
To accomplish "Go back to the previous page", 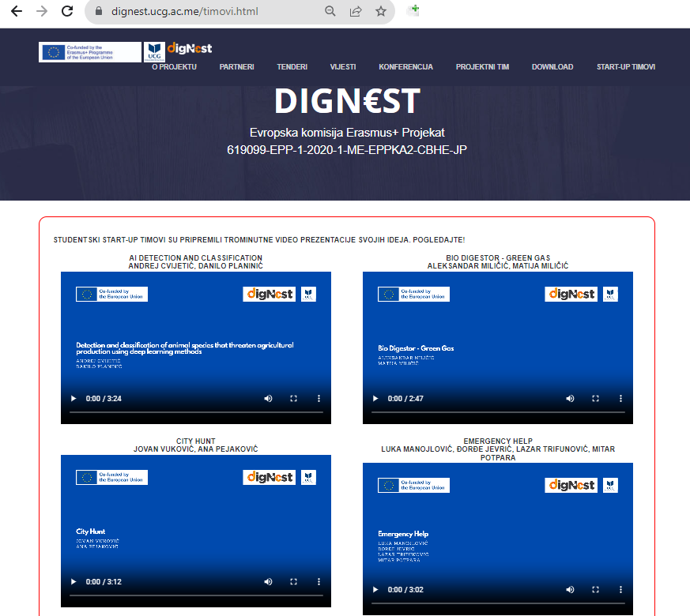I will 17,11.
